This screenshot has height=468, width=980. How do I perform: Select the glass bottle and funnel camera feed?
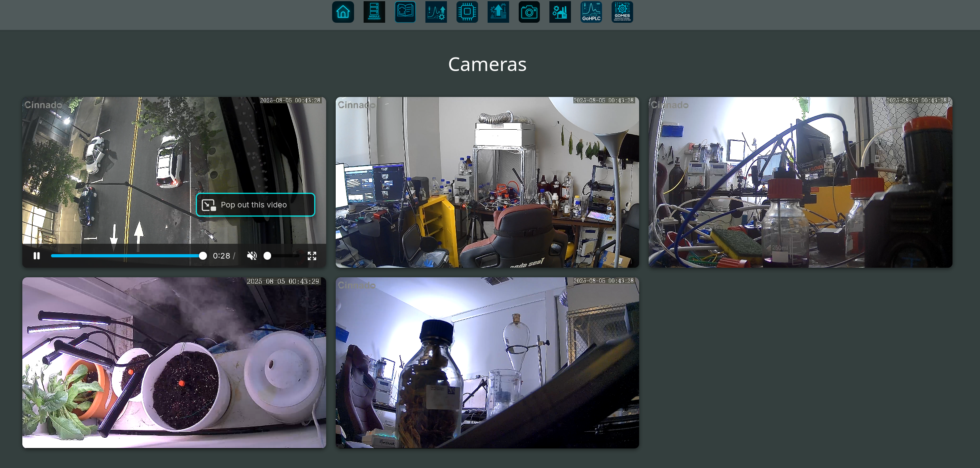point(487,363)
